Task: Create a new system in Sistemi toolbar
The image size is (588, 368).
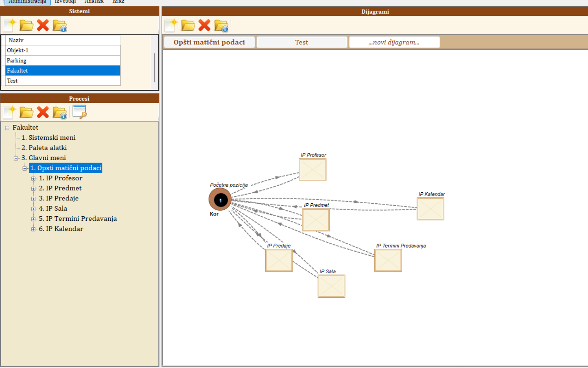Action: click(x=10, y=25)
